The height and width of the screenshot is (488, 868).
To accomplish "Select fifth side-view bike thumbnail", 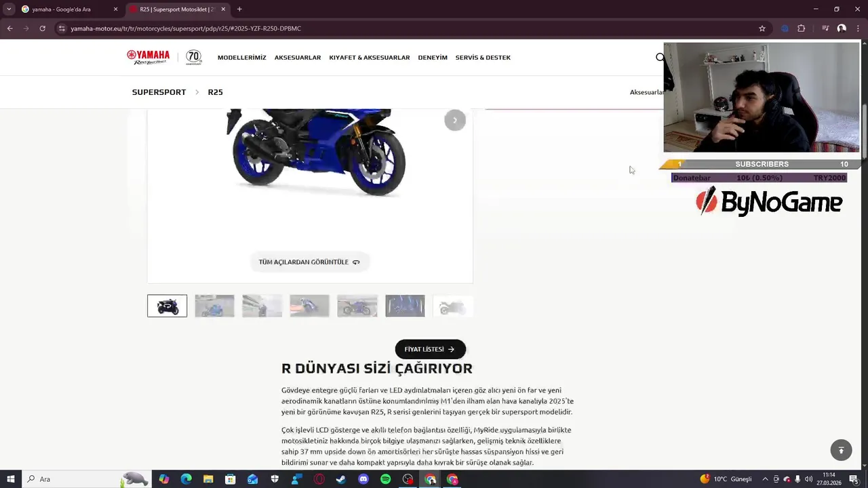I will tap(357, 306).
